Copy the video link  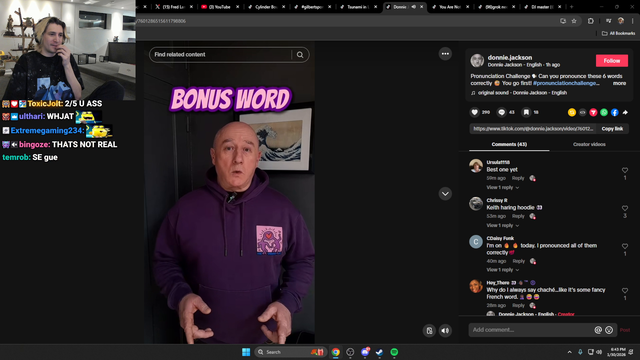612,129
